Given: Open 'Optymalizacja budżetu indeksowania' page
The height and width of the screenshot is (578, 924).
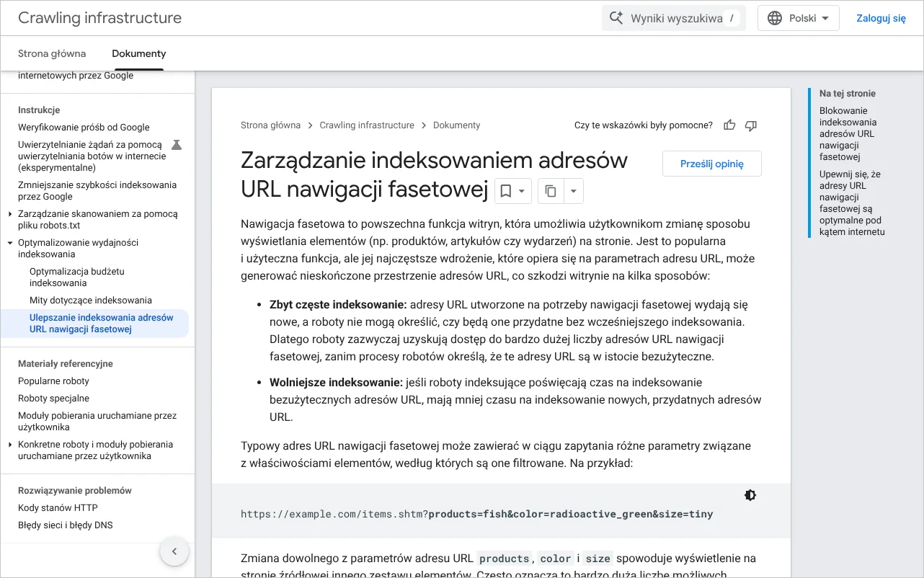Looking at the screenshot, I should pyautogui.click(x=77, y=277).
